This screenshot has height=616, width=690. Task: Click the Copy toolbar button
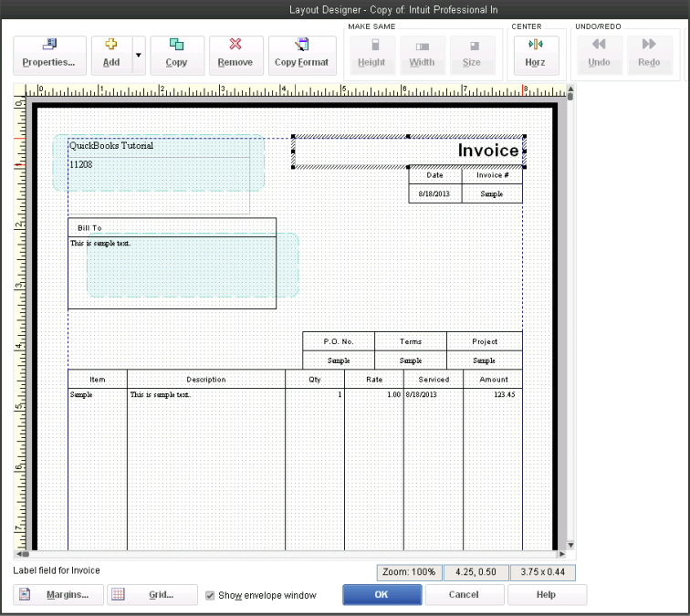click(x=177, y=56)
